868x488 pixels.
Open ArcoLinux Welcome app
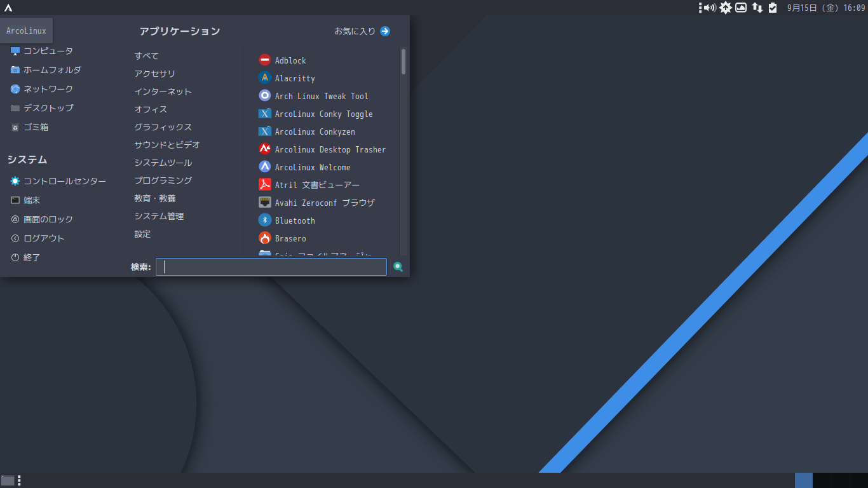click(305, 167)
